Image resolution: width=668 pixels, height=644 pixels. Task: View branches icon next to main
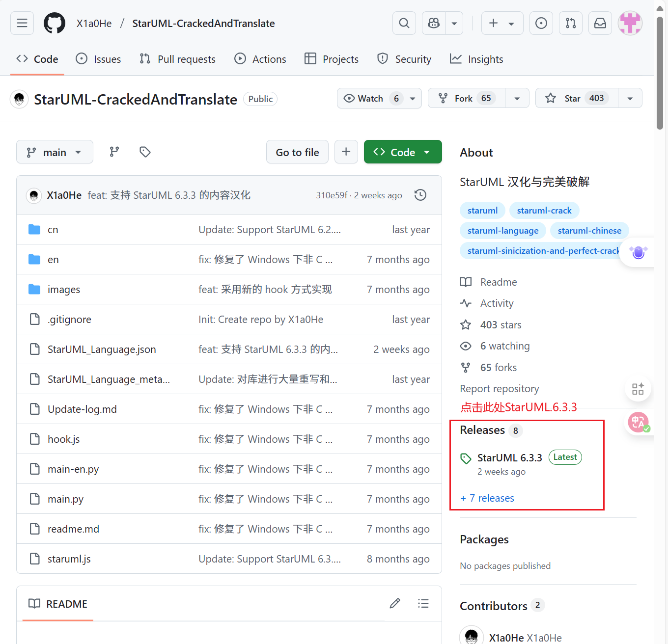[114, 152]
